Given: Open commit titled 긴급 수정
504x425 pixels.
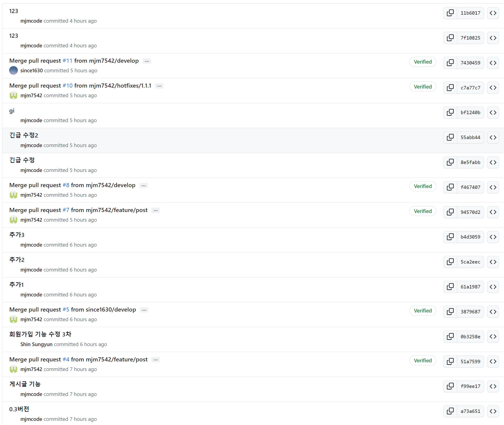Looking at the screenshot, I should 22,160.
